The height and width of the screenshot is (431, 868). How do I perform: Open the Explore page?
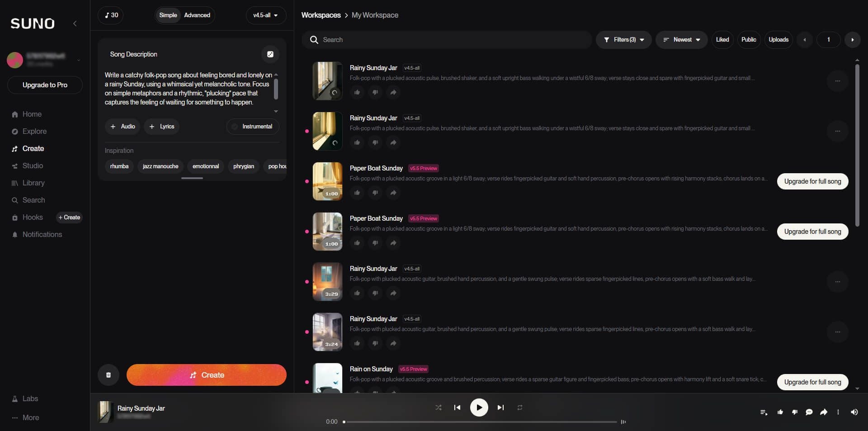(29, 131)
